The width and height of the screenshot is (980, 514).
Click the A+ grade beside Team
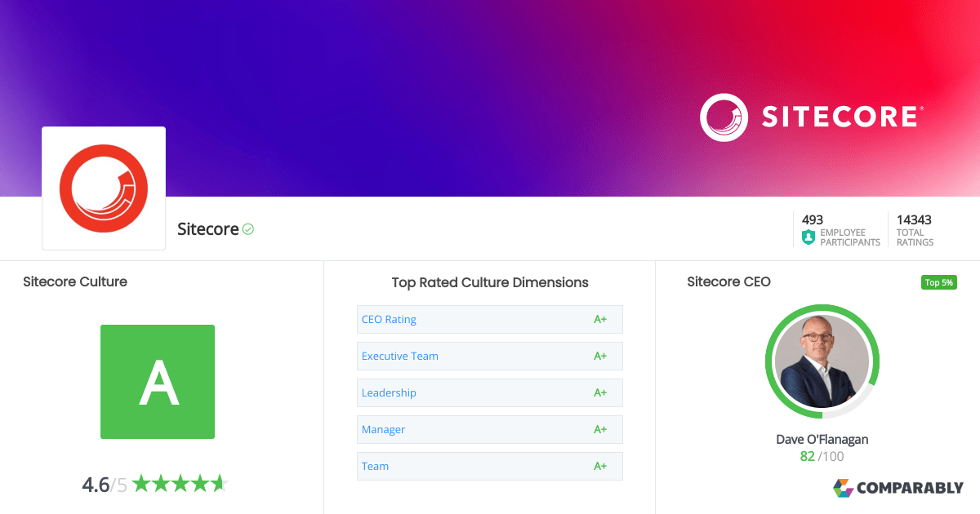point(601,466)
